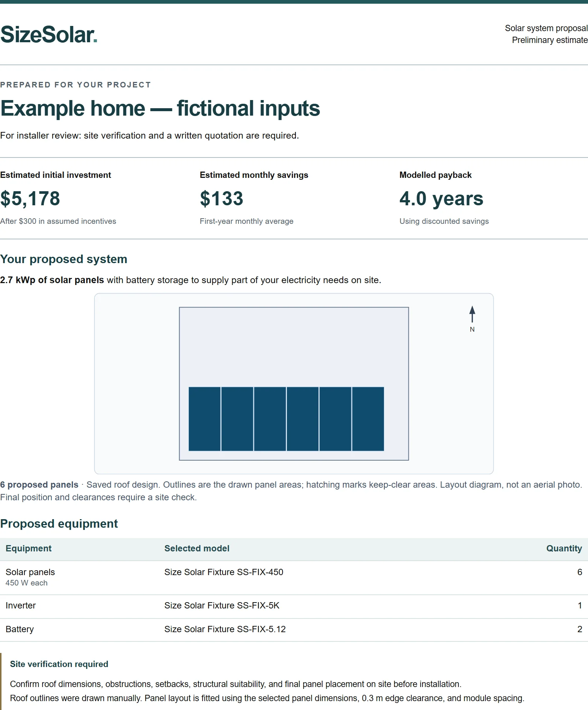Click the north arrow compass icon

pyautogui.click(x=472, y=319)
